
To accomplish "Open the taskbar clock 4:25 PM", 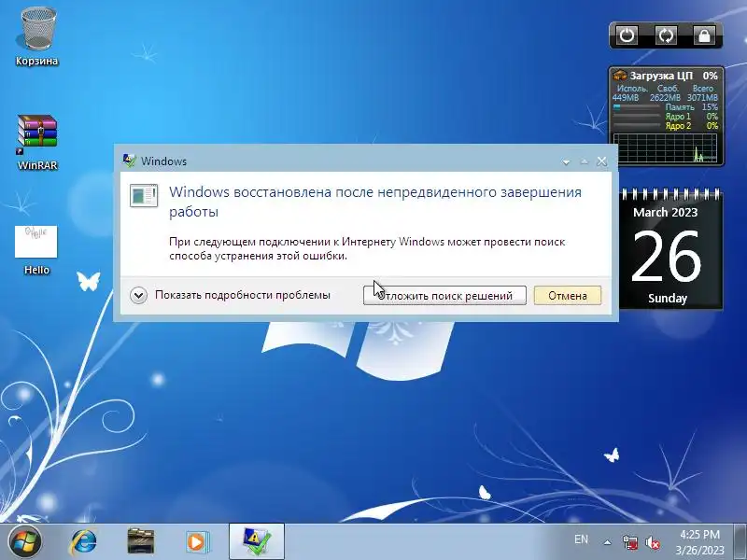I will click(x=699, y=542).
